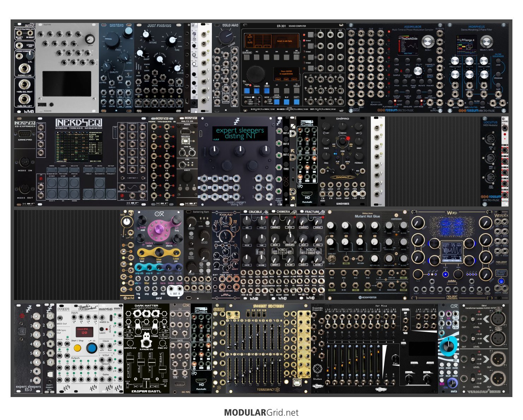Click the Just Friends TIME knob
Image resolution: width=523 pixels, height=420 pixels.
(x=172, y=41)
